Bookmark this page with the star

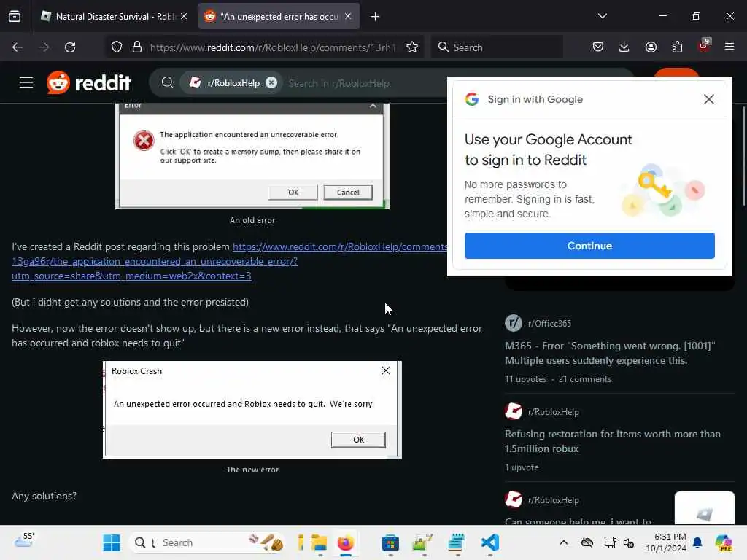click(413, 47)
